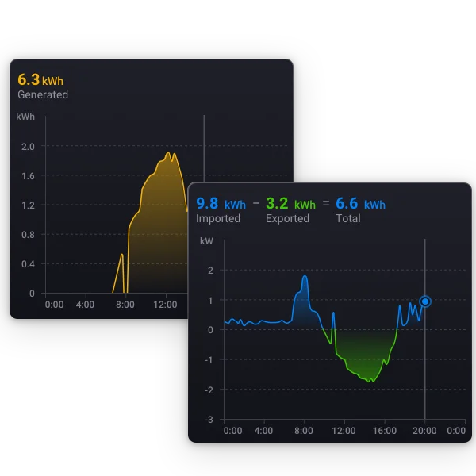Click the 6.3 kWh generated value
This screenshot has width=476, height=476.
(x=40, y=79)
